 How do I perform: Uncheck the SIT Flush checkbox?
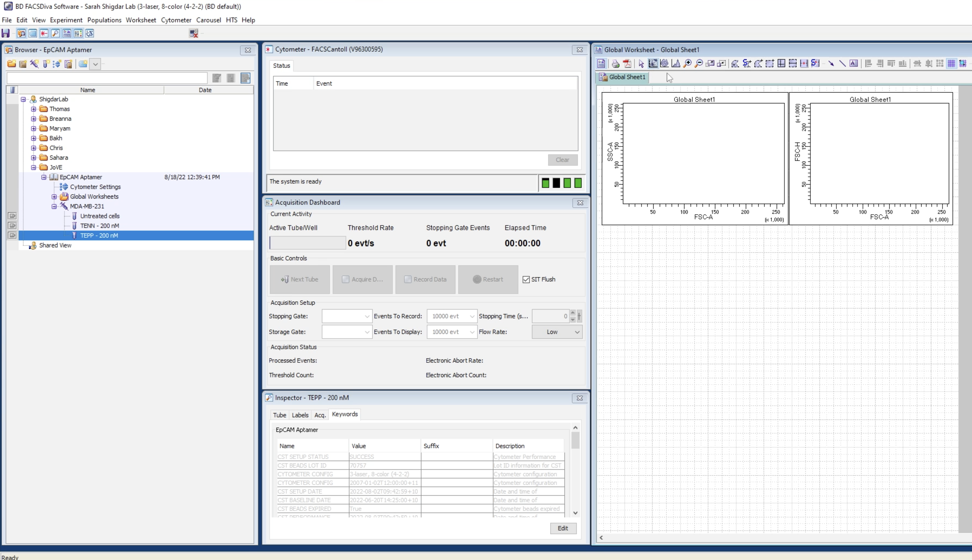tap(526, 280)
